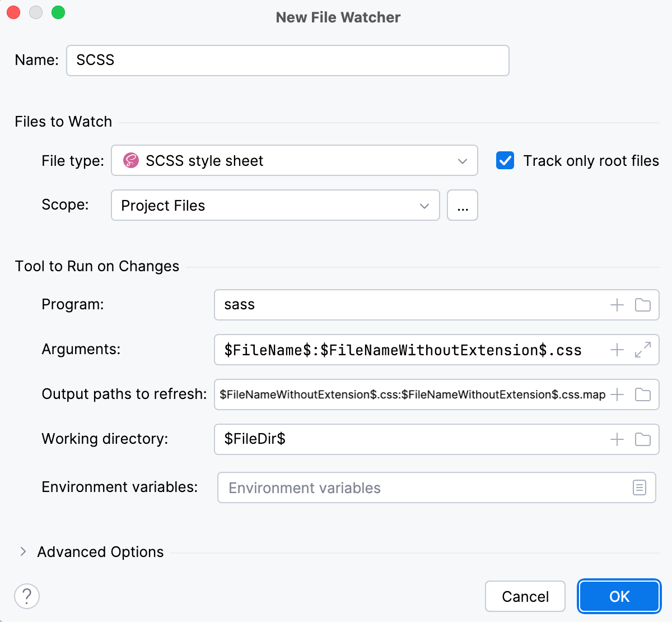This screenshot has width=672, height=622.
Task: Cancel the New File Watcher dialog
Action: [x=525, y=596]
